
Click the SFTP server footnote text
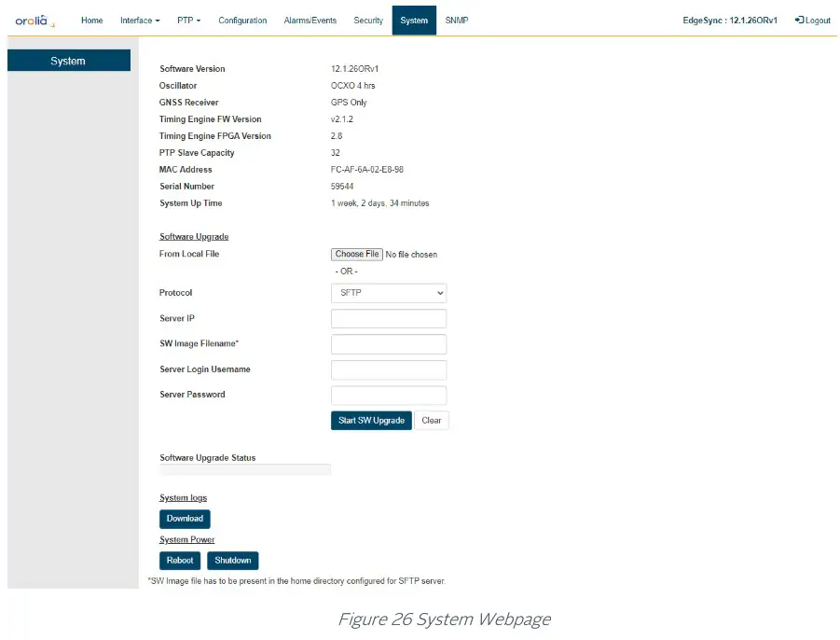[296, 581]
